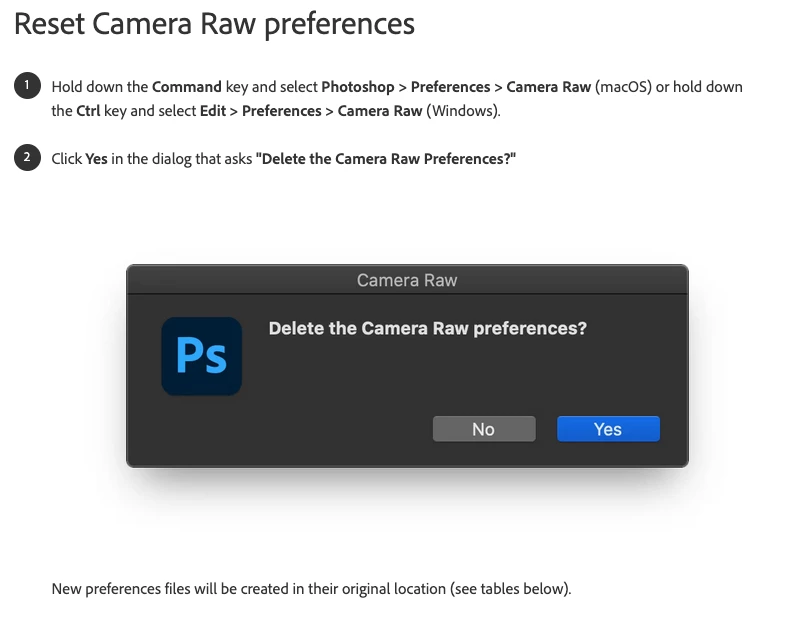Click bold Preferences following the Edit word
This screenshot has width=785, height=618.
point(282,111)
